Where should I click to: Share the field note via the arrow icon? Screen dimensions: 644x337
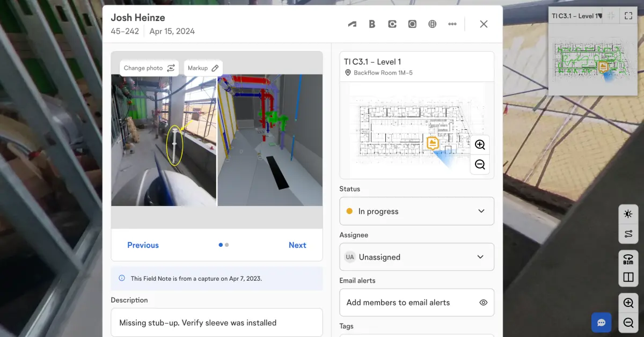coord(352,24)
